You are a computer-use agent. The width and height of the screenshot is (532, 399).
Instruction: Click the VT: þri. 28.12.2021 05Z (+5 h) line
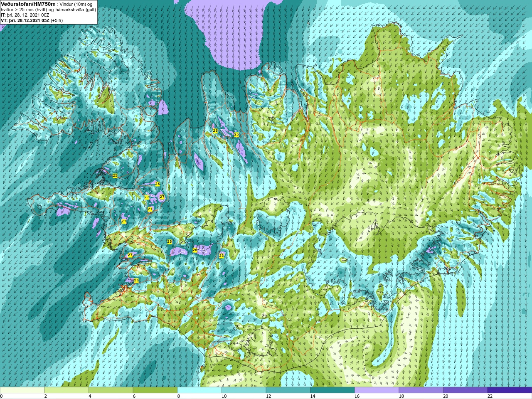point(32,20)
